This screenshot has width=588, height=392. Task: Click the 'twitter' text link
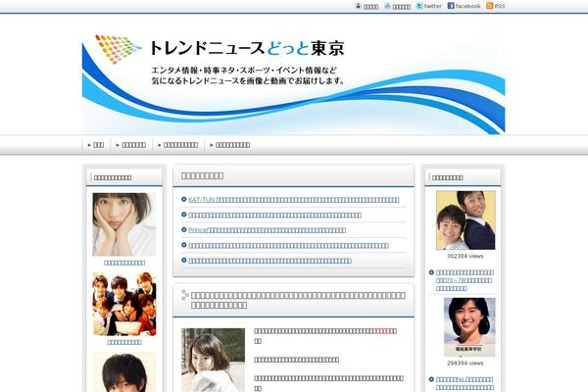click(x=433, y=6)
